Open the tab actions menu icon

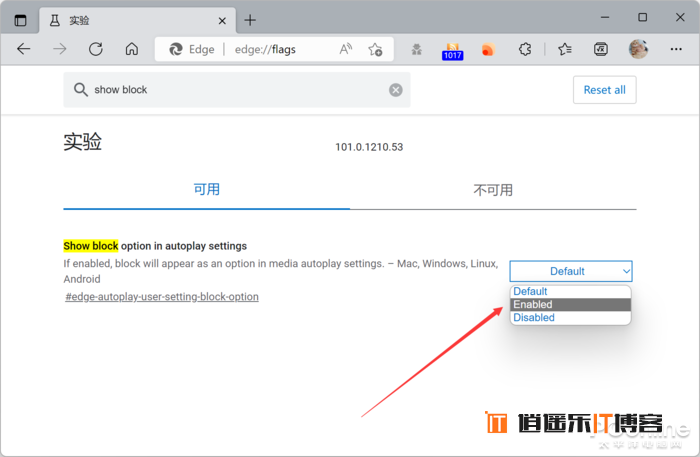coord(21,20)
